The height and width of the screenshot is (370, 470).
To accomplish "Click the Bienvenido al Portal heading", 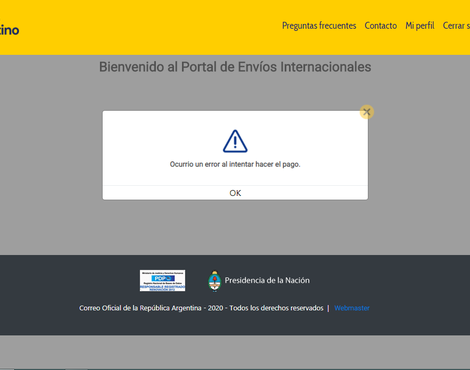I will pyautogui.click(x=235, y=67).
